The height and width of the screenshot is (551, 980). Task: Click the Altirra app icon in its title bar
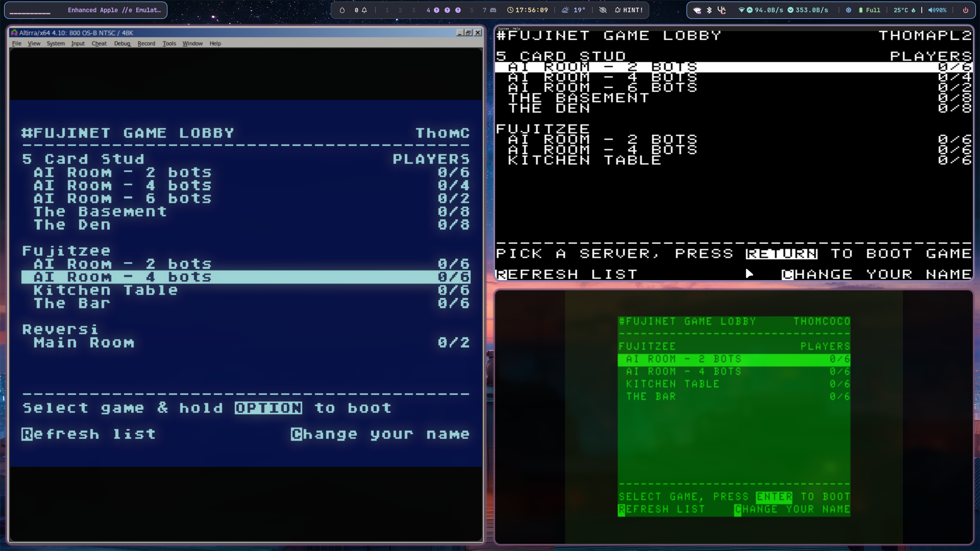click(14, 33)
